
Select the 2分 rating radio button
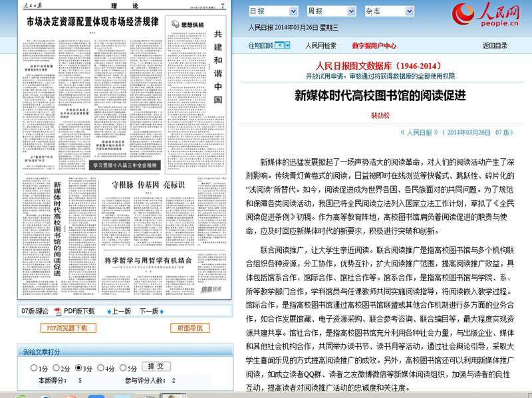tap(56, 367)
